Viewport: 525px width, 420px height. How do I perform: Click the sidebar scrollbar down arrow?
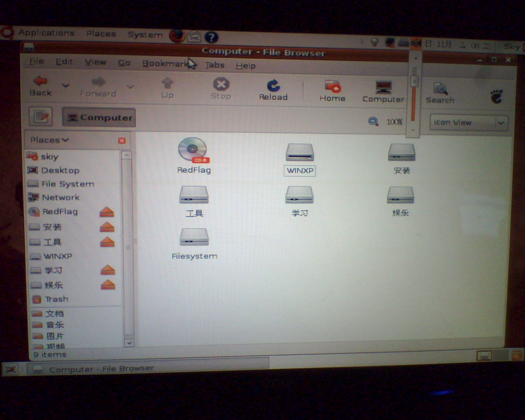click(x=129, y=342)
